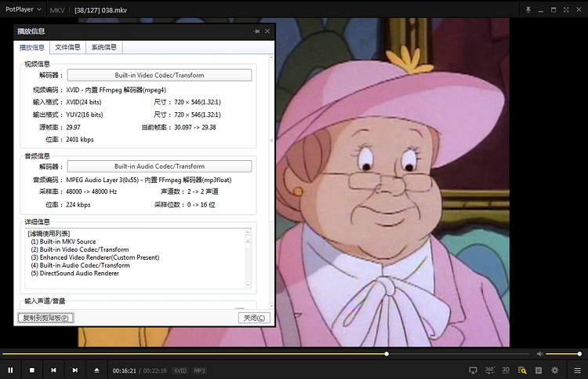Switch to the 系统信息 tab
The height and width of the screenshot is (379, 588).
(103, 47)
